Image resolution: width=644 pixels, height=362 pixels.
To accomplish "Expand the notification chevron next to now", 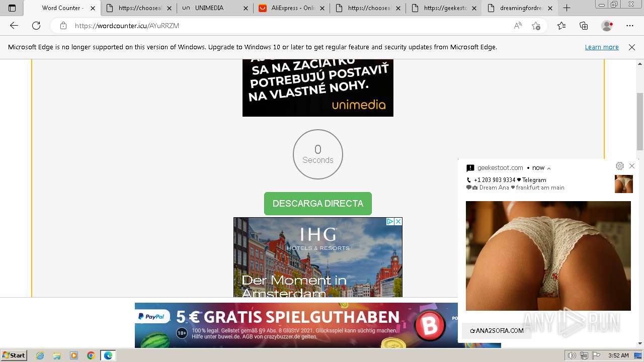I will tap(549, 168).
